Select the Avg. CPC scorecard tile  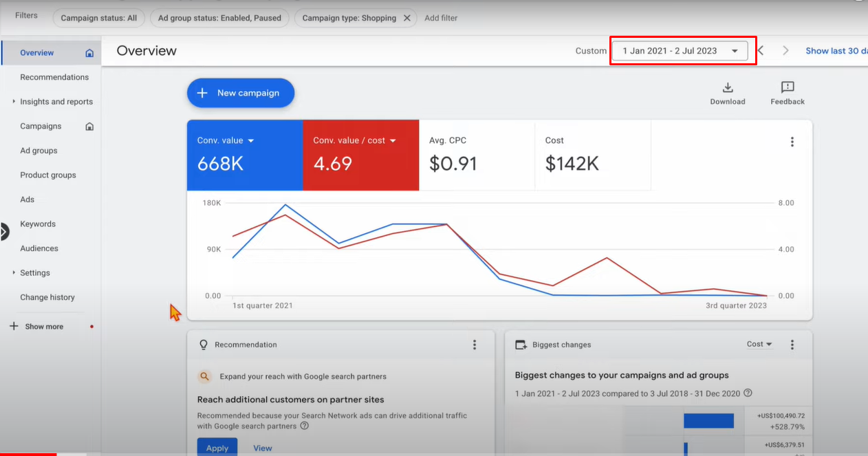tap(477, 155)
